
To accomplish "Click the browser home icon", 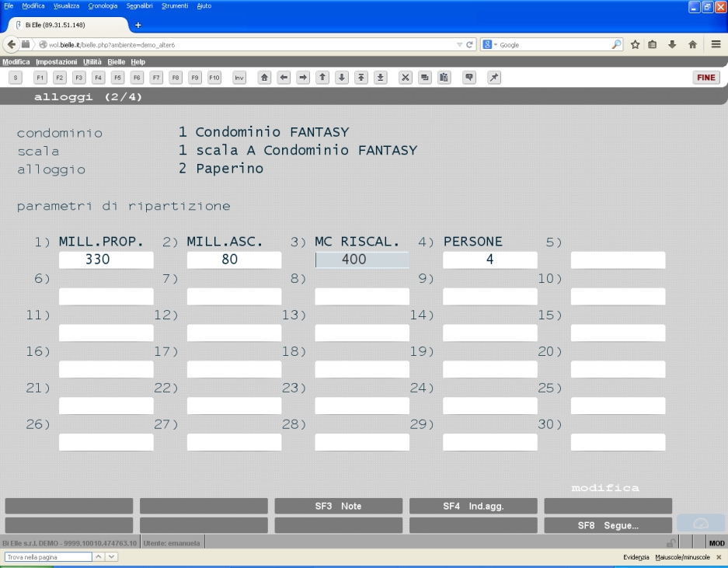I will pos(693,44).
